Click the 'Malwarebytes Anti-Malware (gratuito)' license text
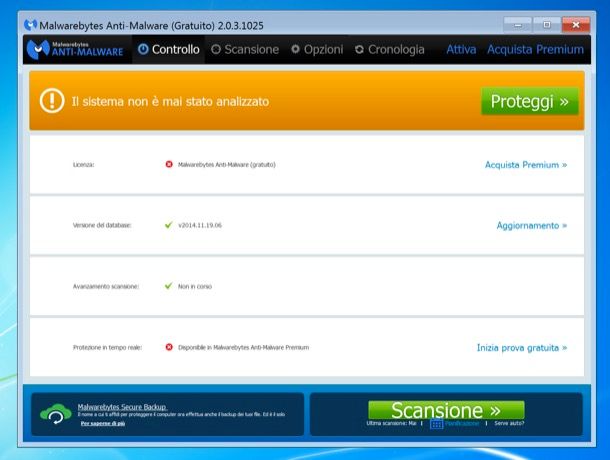 pos(227,165)
